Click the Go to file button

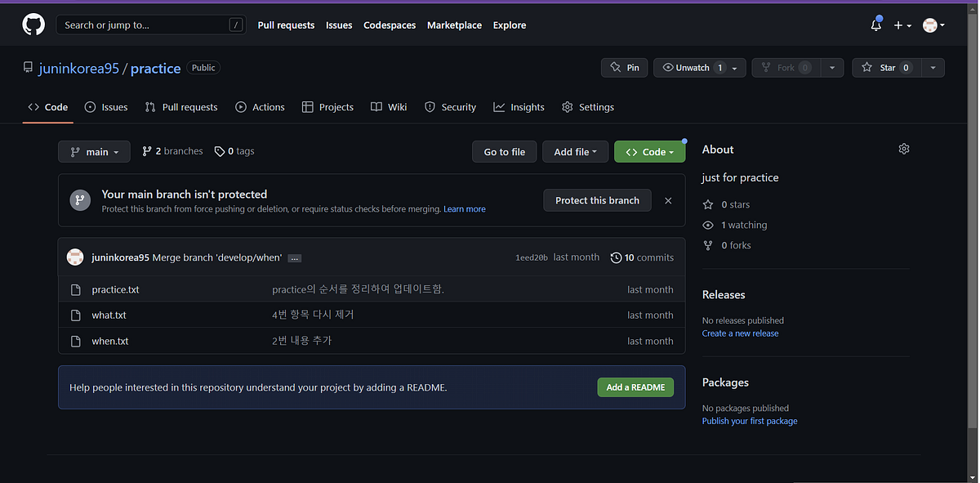pos(504,152)
